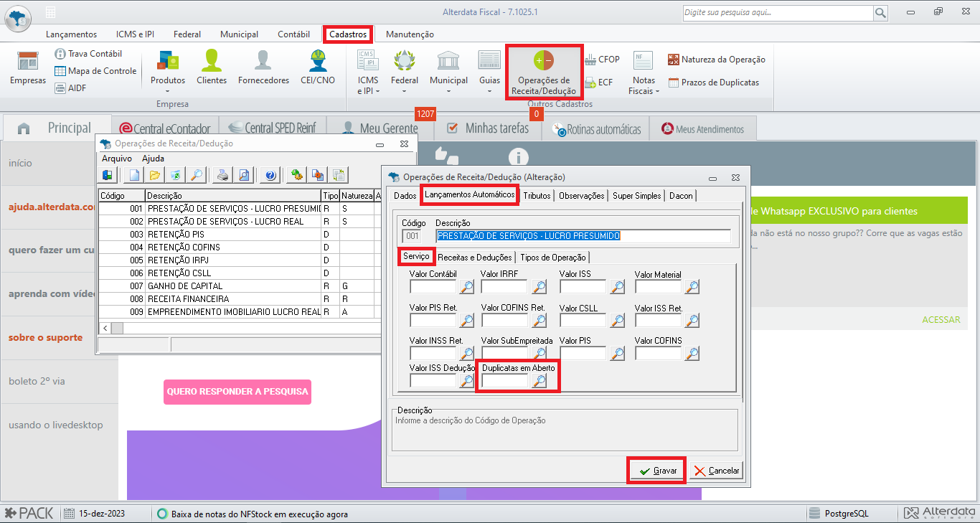Open the Manutenção ribbon tab
The image size is (980, 523).
410,34
